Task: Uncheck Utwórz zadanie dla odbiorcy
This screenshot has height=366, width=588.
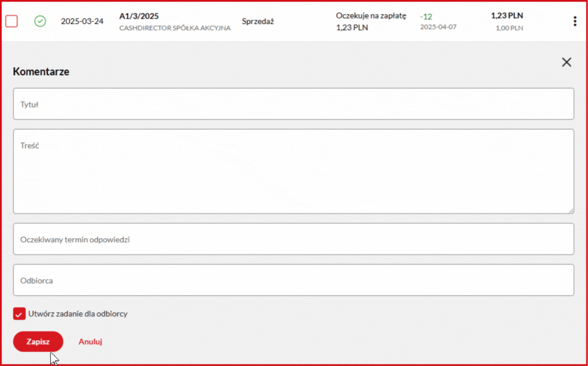Action: coord(19,314)
